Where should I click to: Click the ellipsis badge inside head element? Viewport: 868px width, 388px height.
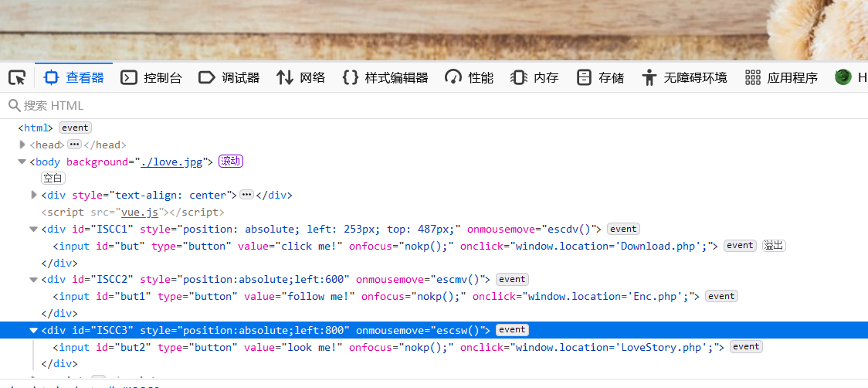(x=74, y=145)
